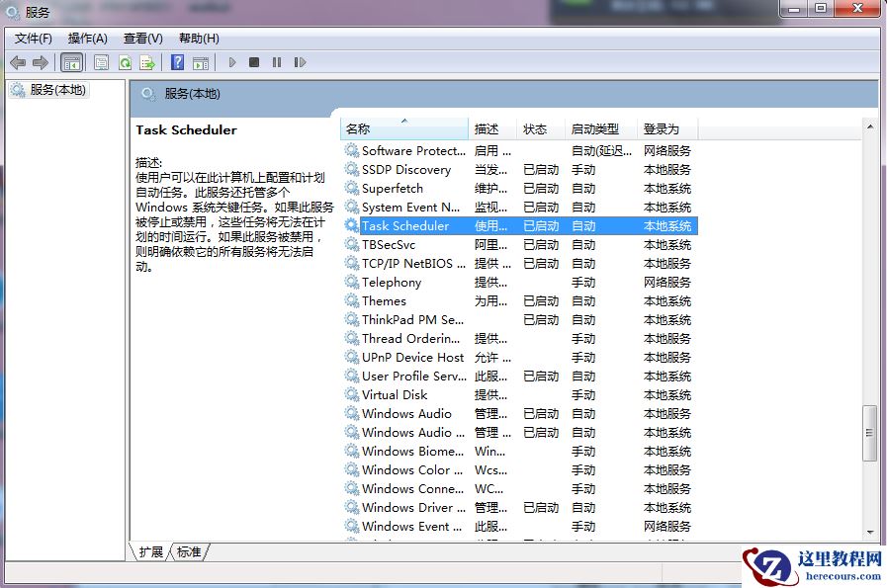Click the magnifier icon in the 服务(本地) header
887x588 pixels.
pyautogui.click(x=148, y=94)
